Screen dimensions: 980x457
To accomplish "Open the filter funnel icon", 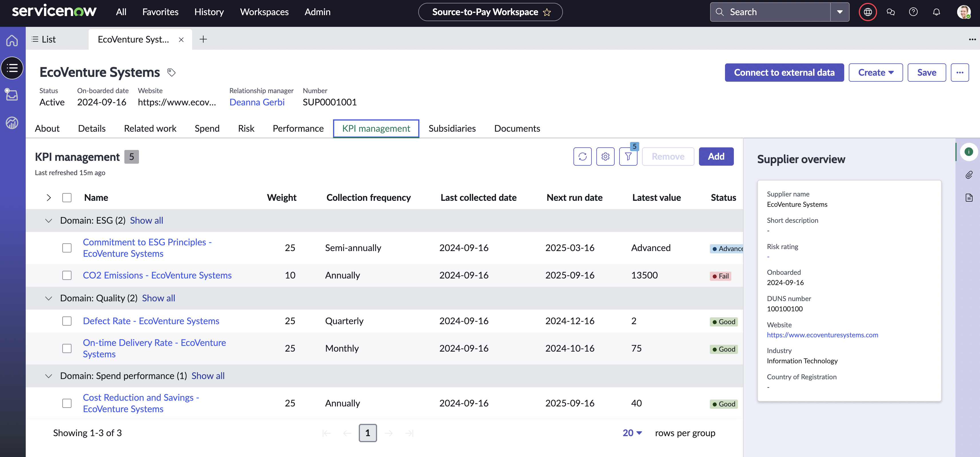I will (x=628, y=156).
